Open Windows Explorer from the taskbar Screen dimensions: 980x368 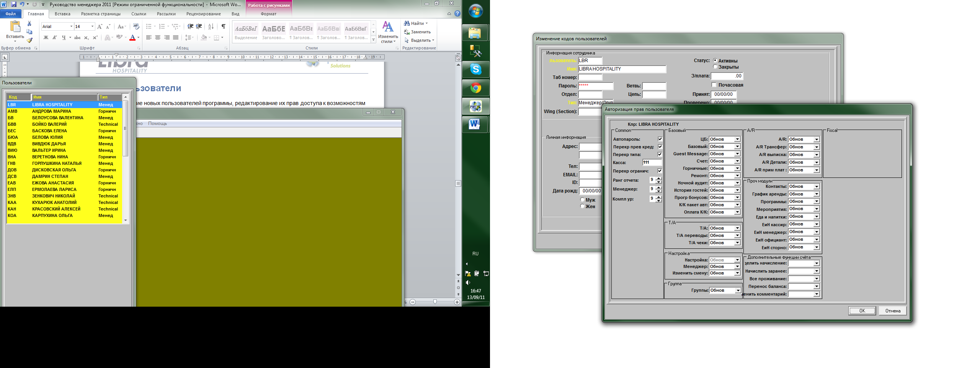pyautogui.click(x=475, y=33)
